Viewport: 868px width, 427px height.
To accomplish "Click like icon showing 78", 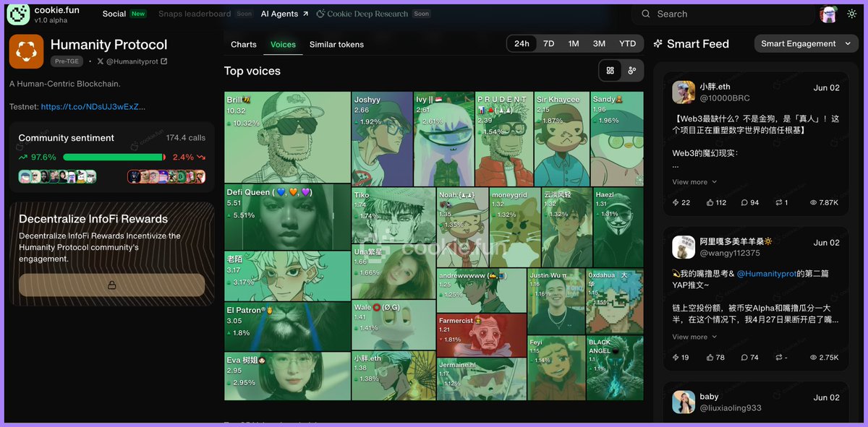I will (x=710, y=357).
